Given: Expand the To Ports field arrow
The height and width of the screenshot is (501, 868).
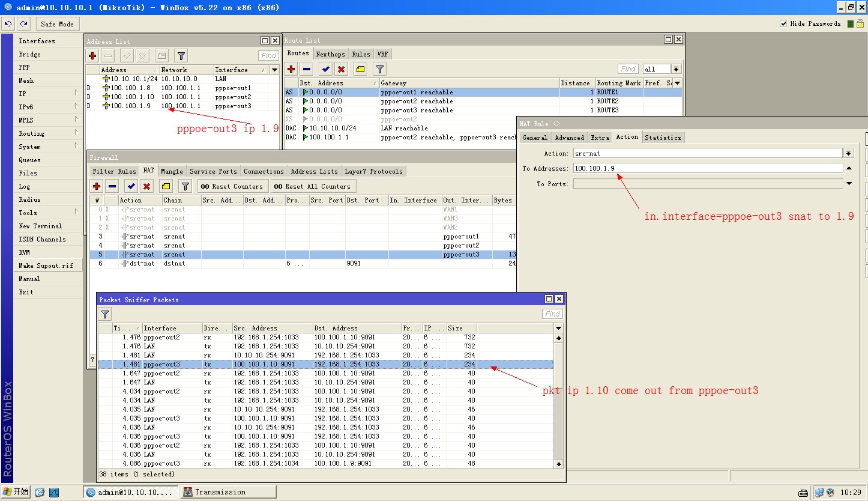Looking at the screenshot, I should tap(849, 184).
